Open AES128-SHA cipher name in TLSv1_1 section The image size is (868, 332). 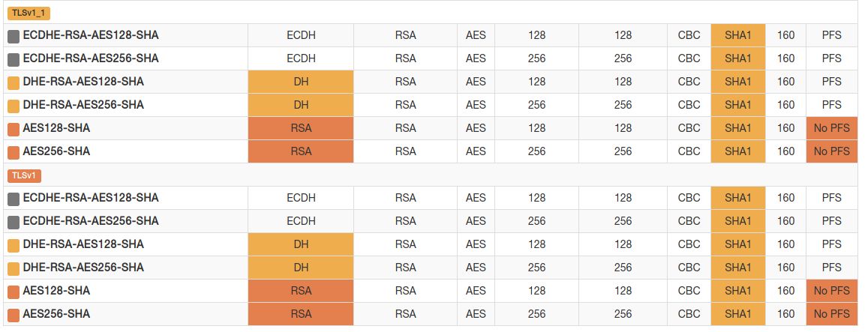tap(56, 128)
